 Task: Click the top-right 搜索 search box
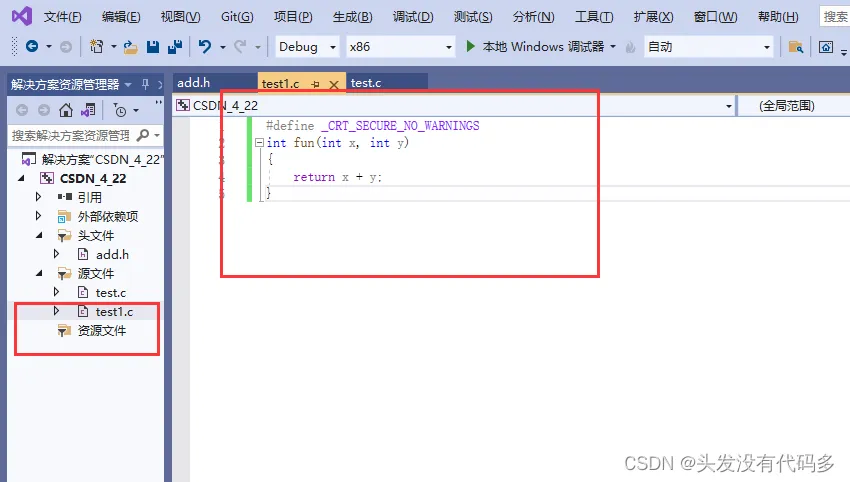coord(835,17)
